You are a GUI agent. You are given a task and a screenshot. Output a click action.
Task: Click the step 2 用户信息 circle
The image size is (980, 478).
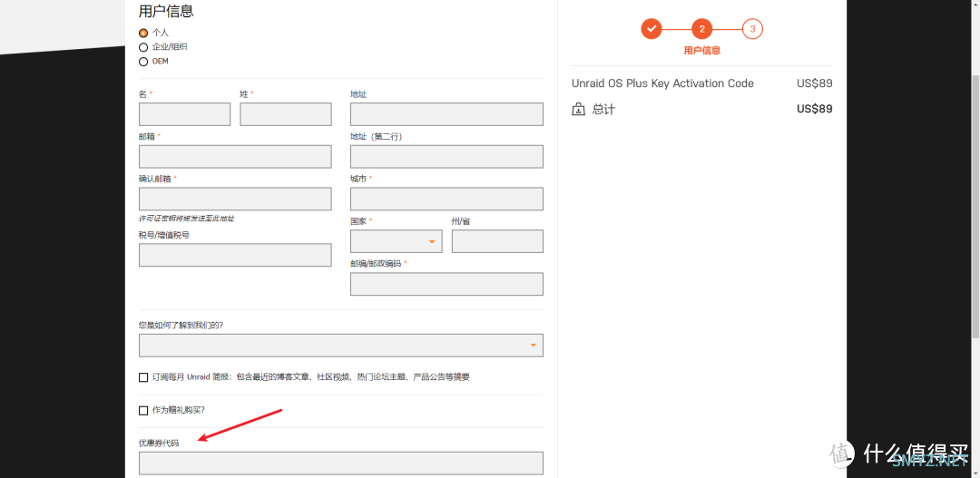(x=701, y=29)
